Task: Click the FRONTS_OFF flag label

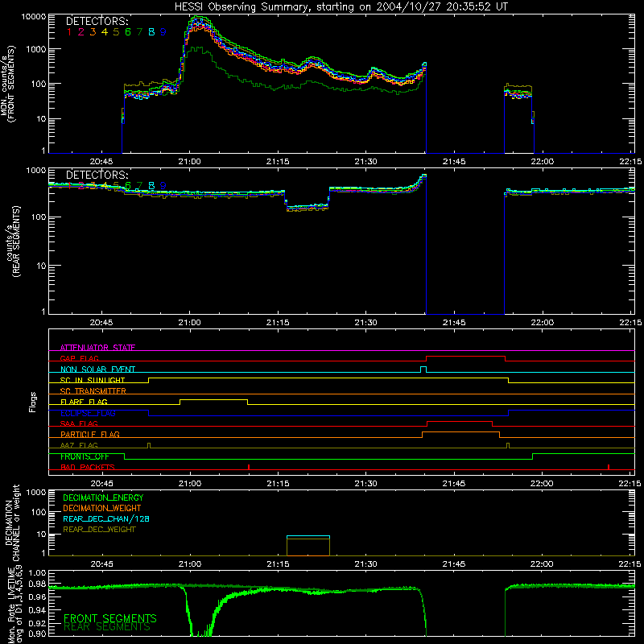Action: click(85, 456)
